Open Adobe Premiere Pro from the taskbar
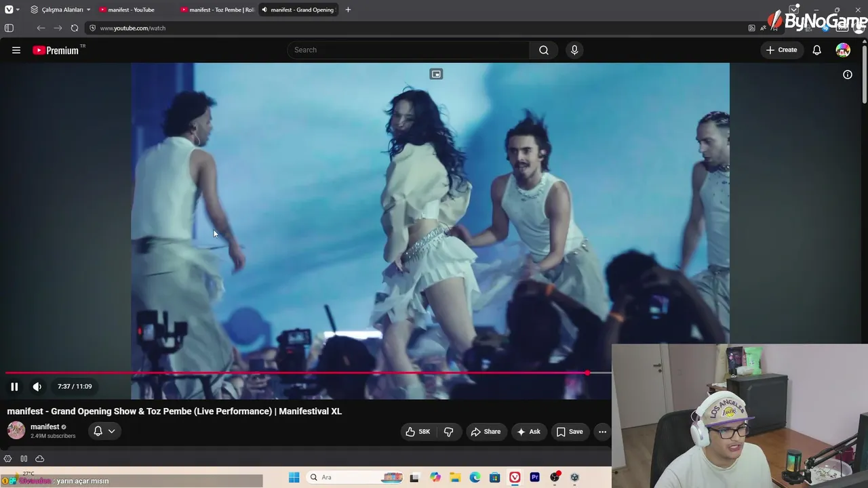The image size is (868, 488). point(535,477)
